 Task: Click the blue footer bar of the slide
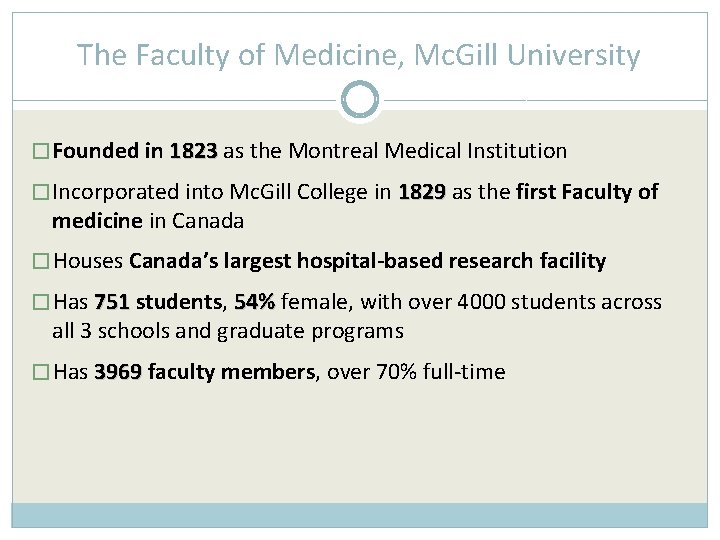click(360, 515)
